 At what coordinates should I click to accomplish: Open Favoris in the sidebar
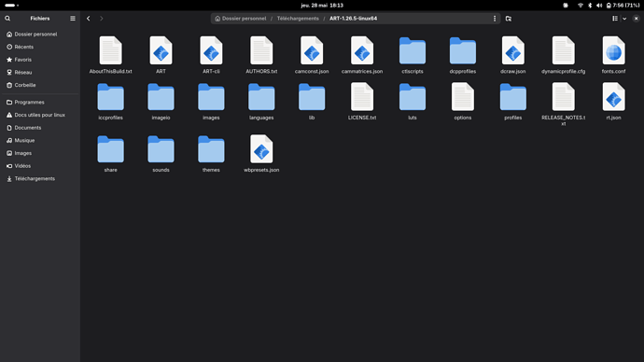click(40, 60)
